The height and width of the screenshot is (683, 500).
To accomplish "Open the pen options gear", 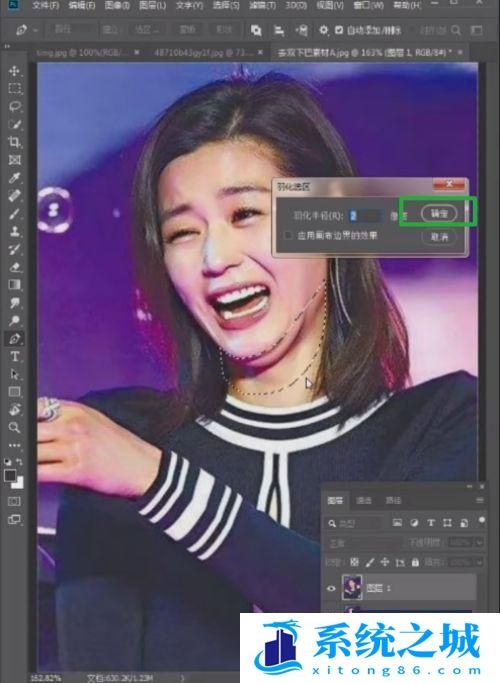I will 324,30.
